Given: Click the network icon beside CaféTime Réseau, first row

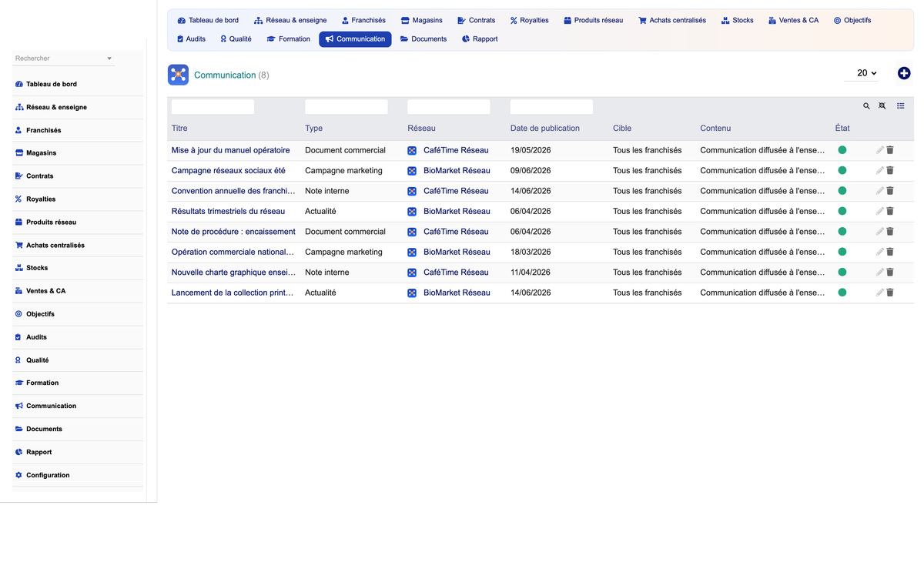Looking at the screenshot, I should pos(412,151).
